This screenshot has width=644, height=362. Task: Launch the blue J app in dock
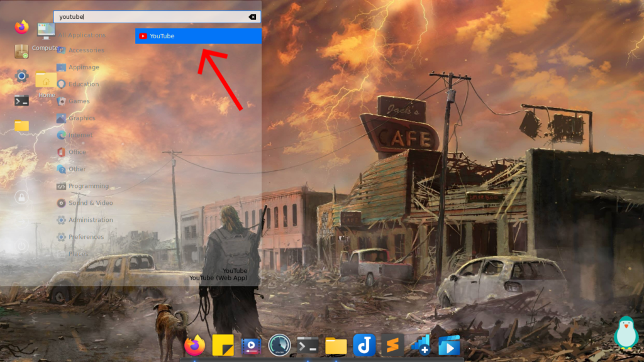pos(364,345)
